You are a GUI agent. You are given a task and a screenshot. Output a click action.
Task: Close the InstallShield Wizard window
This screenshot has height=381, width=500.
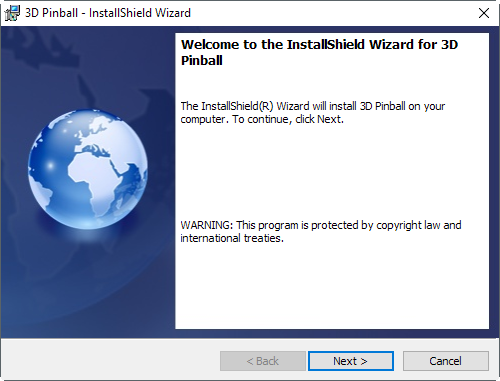[x=484, y=13]
